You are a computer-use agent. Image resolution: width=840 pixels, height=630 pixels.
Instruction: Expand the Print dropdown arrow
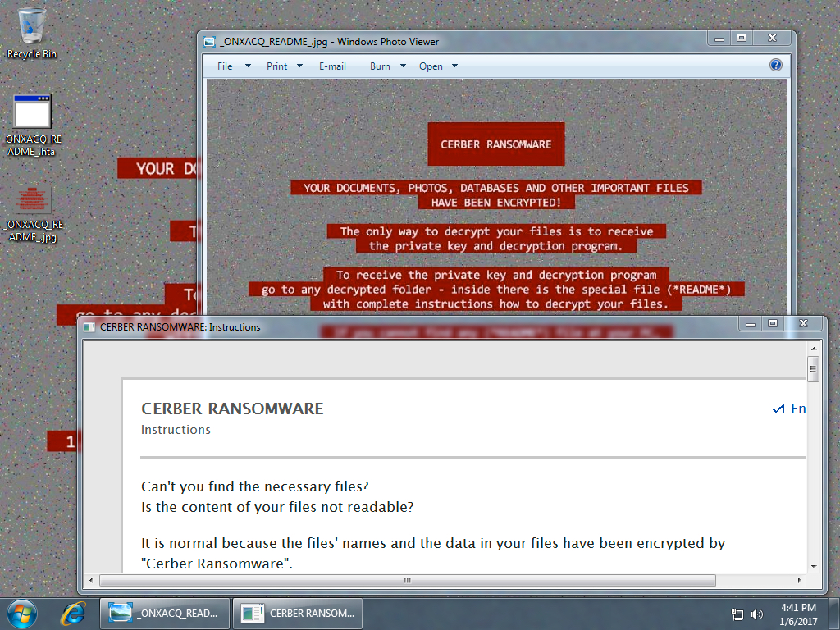[299, 66]
